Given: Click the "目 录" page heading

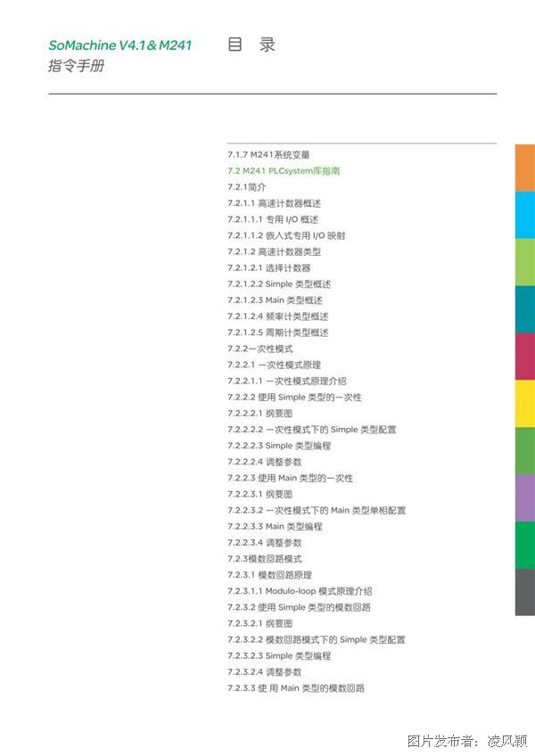Looking at the screenshot, I should (x=251, y=45).
